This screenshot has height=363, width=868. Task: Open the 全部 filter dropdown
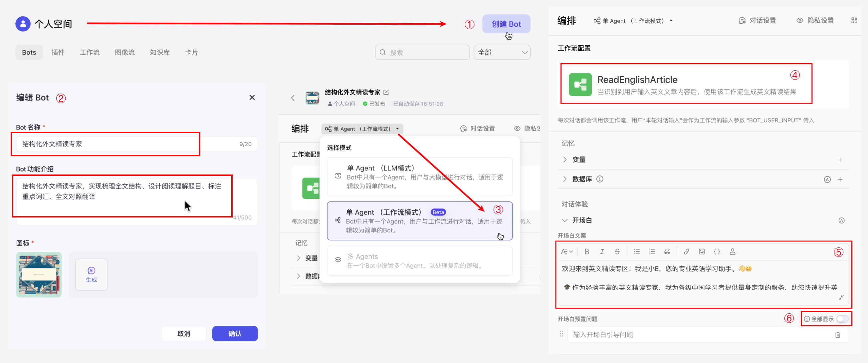[502, 52]
